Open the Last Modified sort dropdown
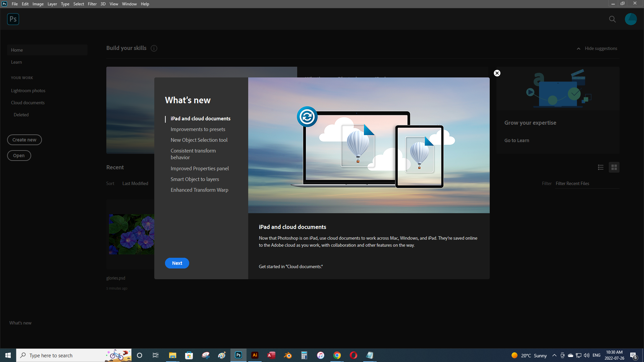644x362 pixels. [135, 183]
